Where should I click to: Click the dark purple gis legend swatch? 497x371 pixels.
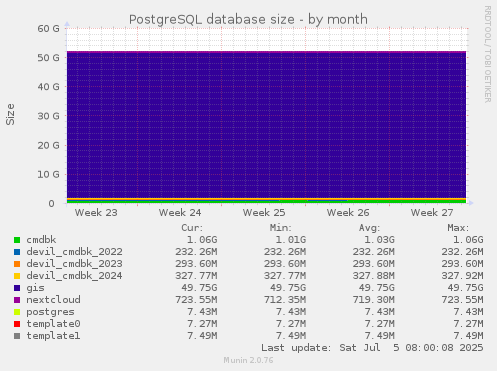coord(17,288)
